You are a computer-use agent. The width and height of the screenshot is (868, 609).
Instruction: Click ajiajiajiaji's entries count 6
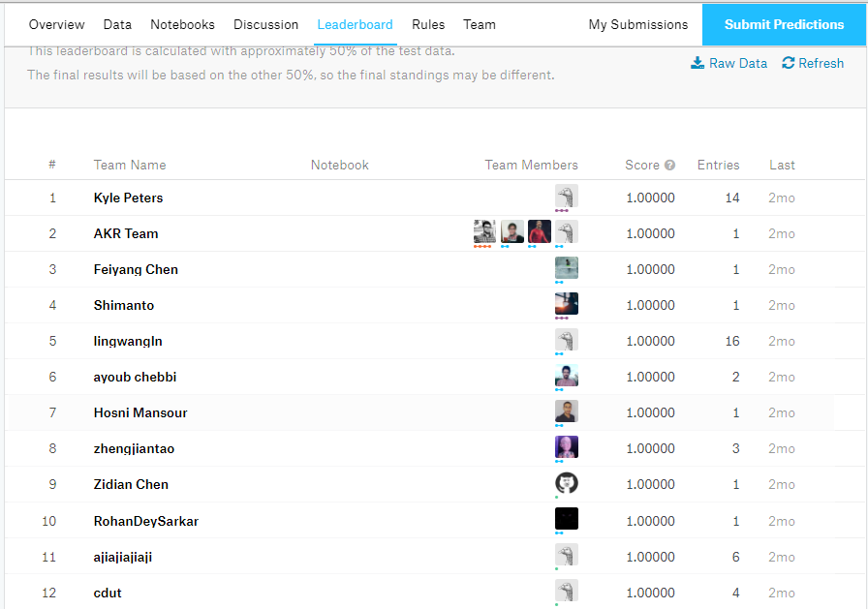click(x=735, y=557)
